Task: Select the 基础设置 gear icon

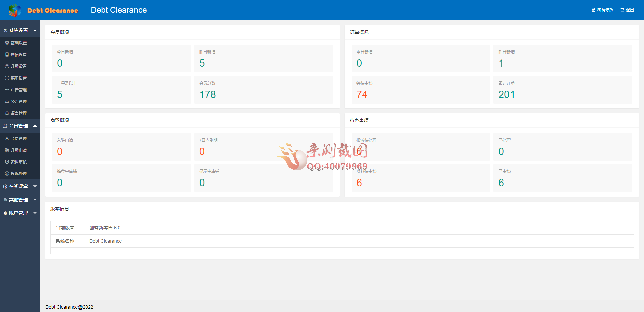Action: [6, 43]
